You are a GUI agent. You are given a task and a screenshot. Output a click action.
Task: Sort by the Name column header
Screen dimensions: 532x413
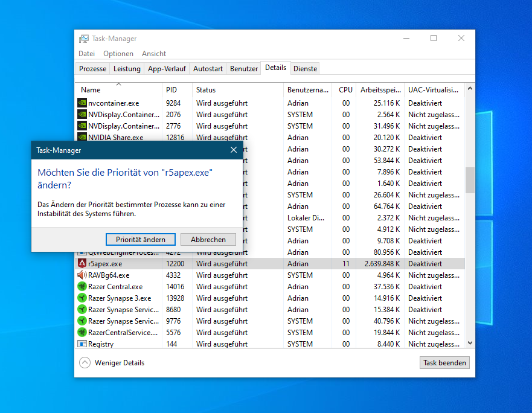(x=118, y=89)
